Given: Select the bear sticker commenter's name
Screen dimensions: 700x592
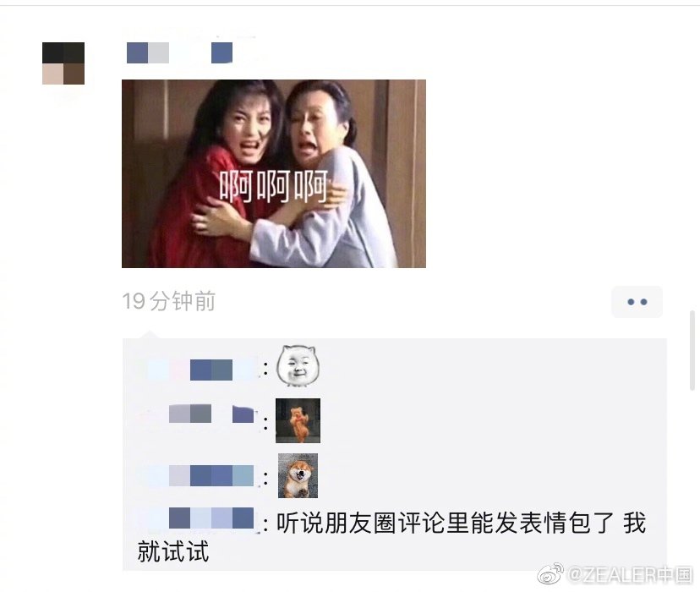Looking at the screenshot, I should [211, 414].
